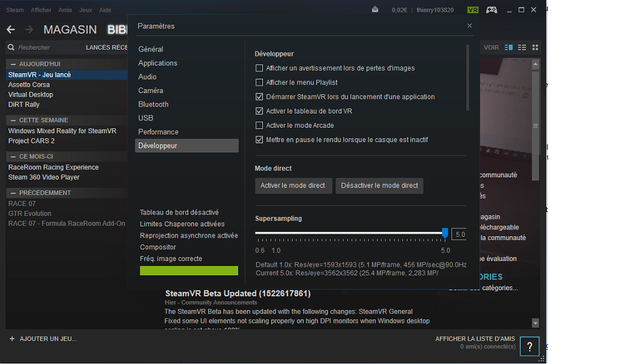Toggle pause rendering when headset inactive
The image size is (635, 364).
click(259, 140)
